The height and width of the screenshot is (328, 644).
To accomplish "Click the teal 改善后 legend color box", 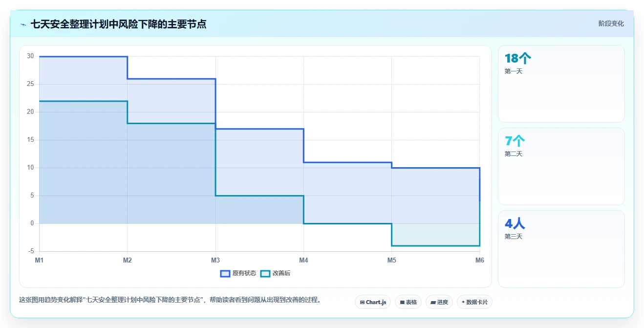I will [x=265, y=273].
